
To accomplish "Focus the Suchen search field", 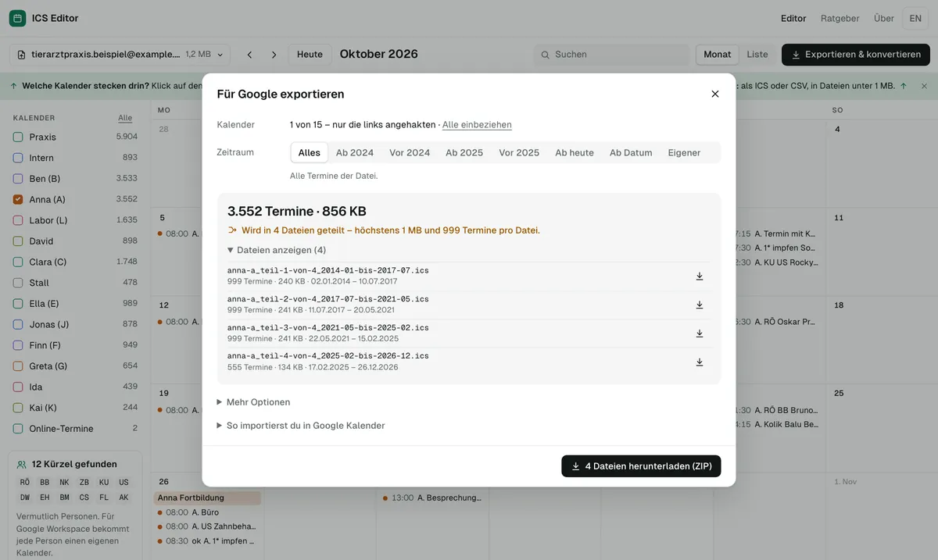I will click(612, 55).
